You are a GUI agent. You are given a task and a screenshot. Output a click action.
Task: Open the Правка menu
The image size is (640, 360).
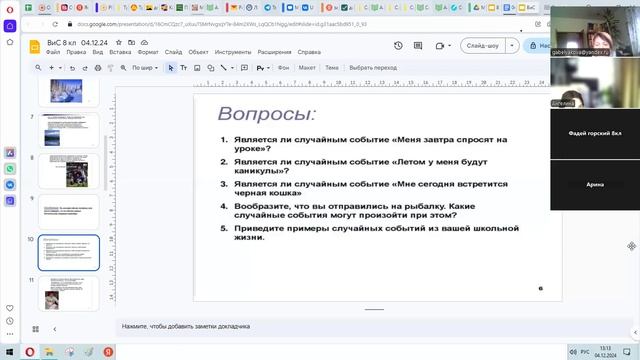coord(76,52)
